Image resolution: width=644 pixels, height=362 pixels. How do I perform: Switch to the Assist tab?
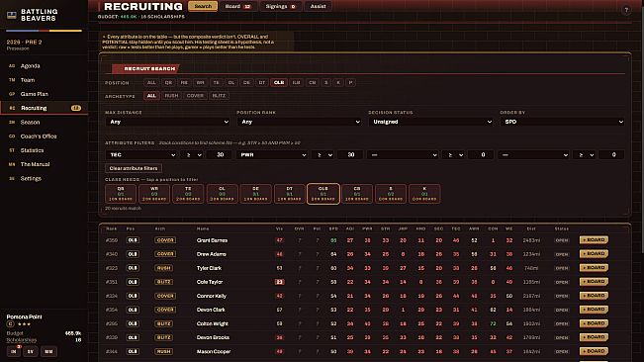coord(318,6)
